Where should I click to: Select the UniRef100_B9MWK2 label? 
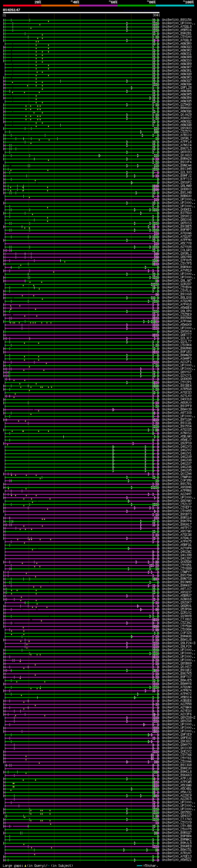click(x=177, y=839)
